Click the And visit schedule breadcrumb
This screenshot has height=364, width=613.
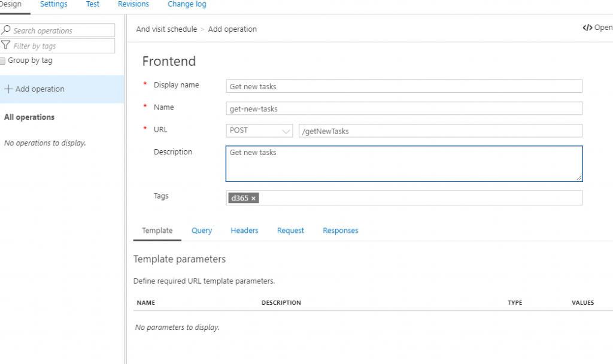[166, 29]
